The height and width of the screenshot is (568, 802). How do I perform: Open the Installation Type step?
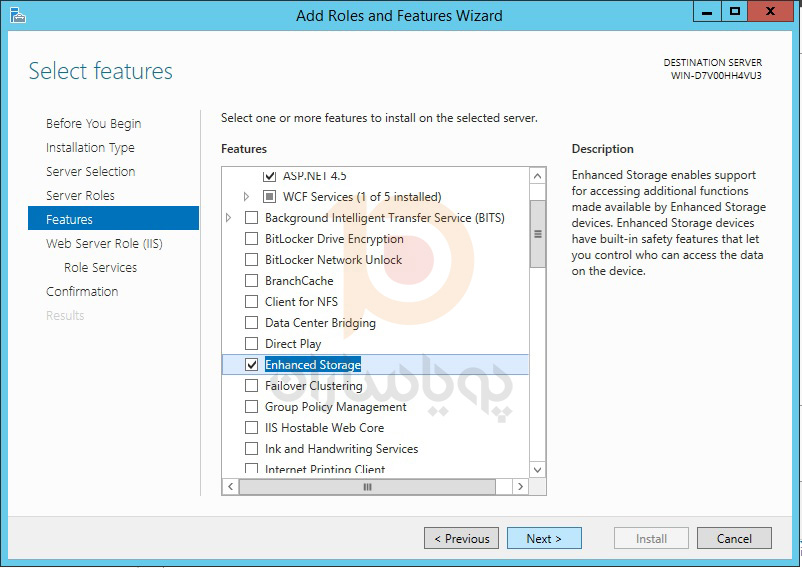(91, 148)
